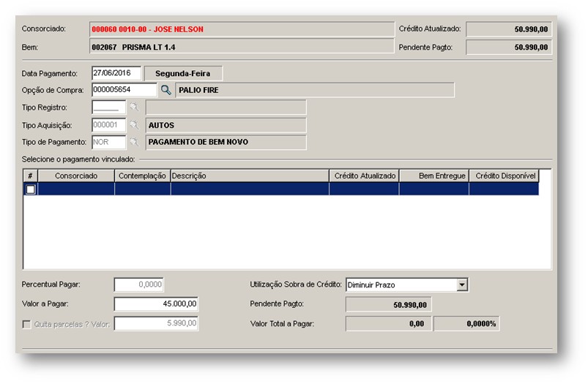The image size is (588, 384).
Task: Tick the checkbox in the selected table row
Action: point(31,189)
